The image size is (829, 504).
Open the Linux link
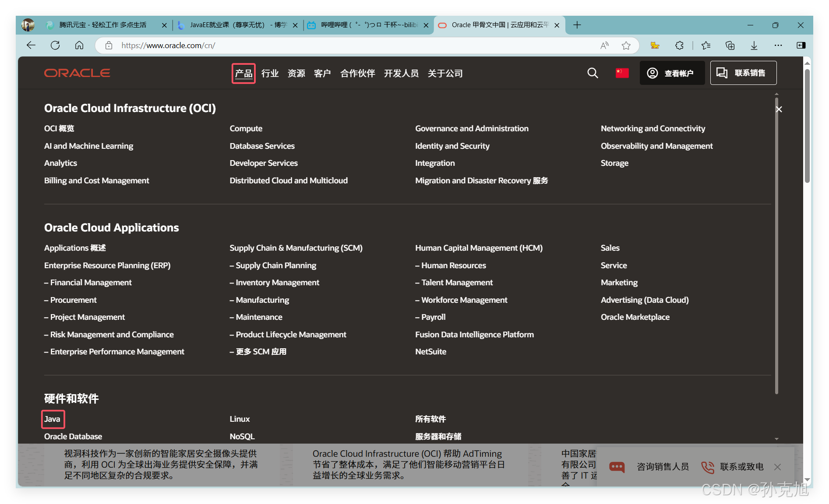pos(240,419)
